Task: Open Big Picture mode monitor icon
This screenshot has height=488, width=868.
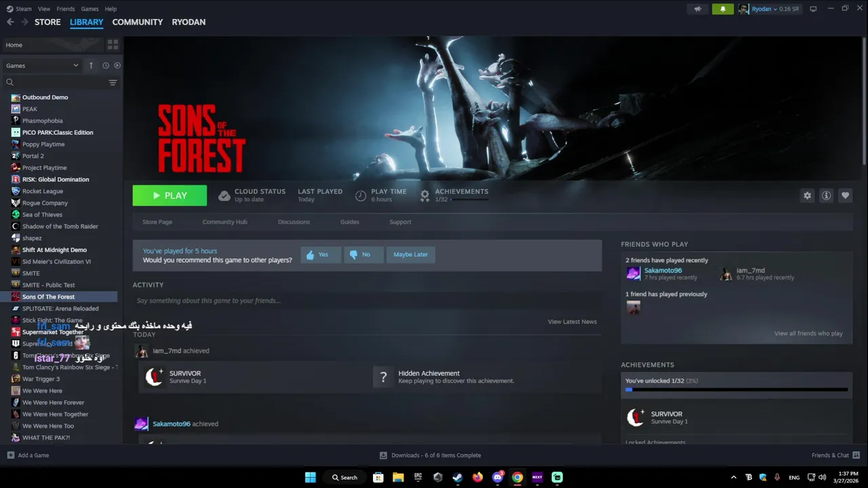Action: tap(813, 9)
